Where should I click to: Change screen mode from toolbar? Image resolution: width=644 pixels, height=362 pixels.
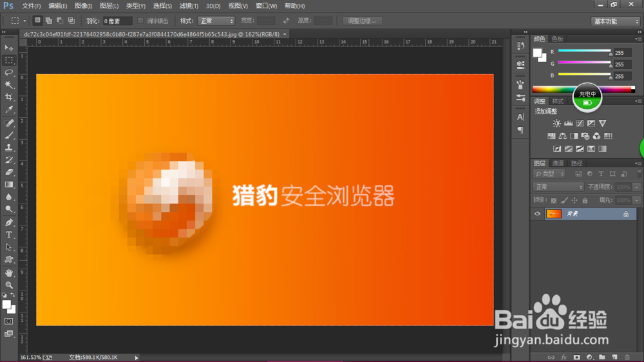click(8, 334)
